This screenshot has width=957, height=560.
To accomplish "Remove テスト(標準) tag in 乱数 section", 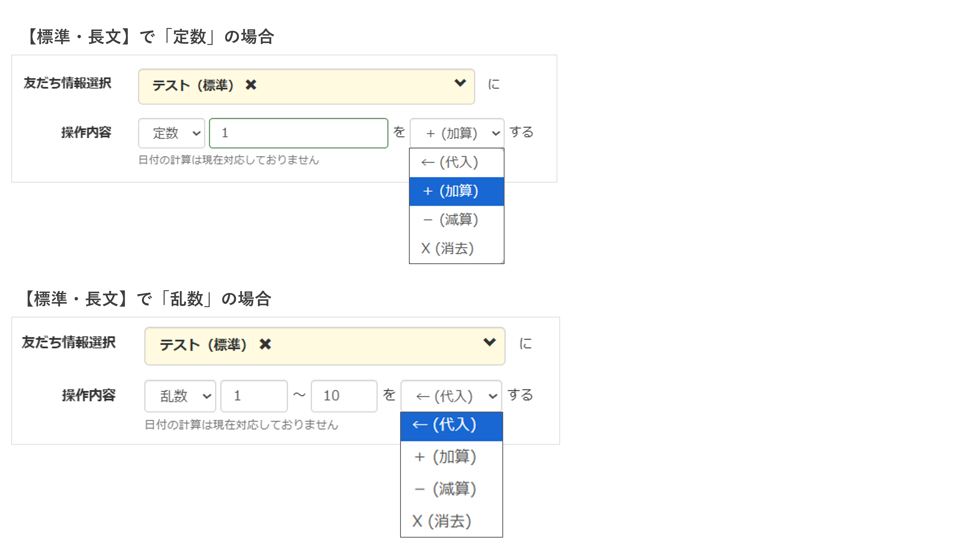I will coord(265,344).
